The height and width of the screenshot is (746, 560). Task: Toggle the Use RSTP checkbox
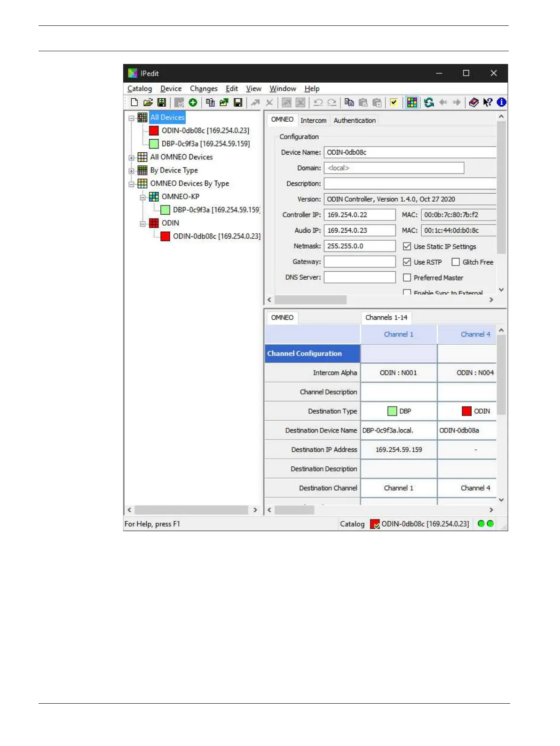pos(407,262)
